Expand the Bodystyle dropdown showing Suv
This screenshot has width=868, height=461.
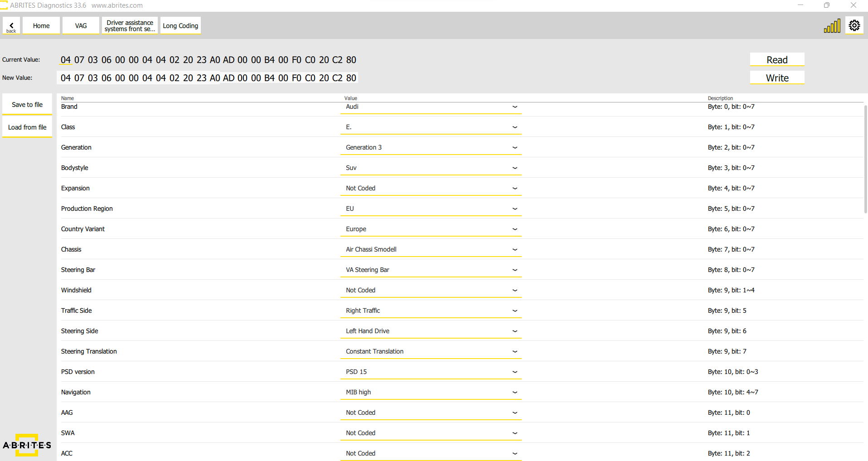(431, 168)
